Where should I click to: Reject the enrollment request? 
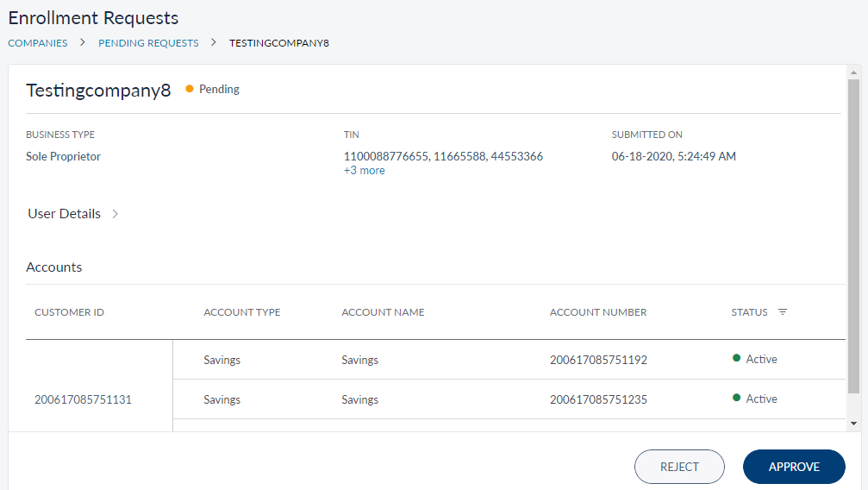click(x=679, y=467)
